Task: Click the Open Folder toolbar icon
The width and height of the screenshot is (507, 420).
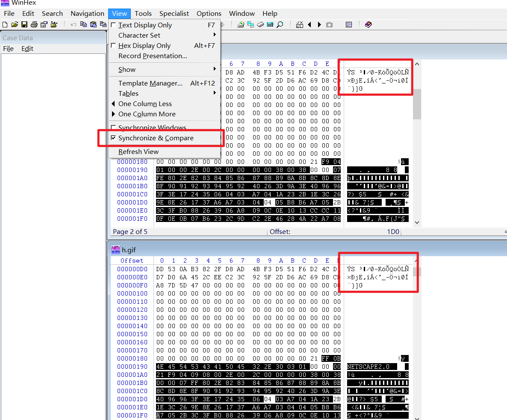Action: click(x=54, y=24)
